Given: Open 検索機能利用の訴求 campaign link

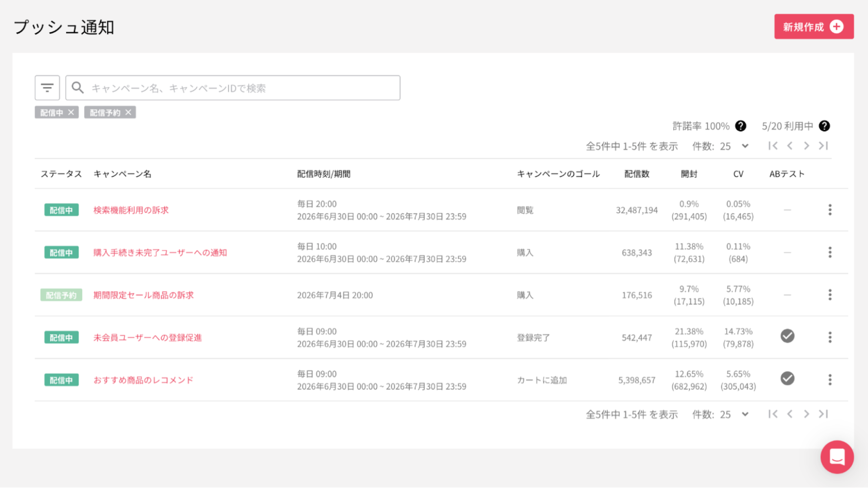Looking at the screenshot, I should point(131,210).
